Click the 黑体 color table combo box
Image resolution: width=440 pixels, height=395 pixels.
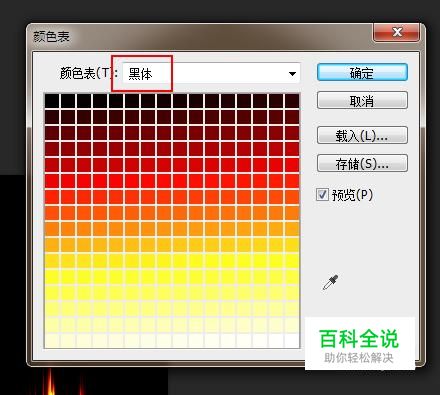click(211, 74)
